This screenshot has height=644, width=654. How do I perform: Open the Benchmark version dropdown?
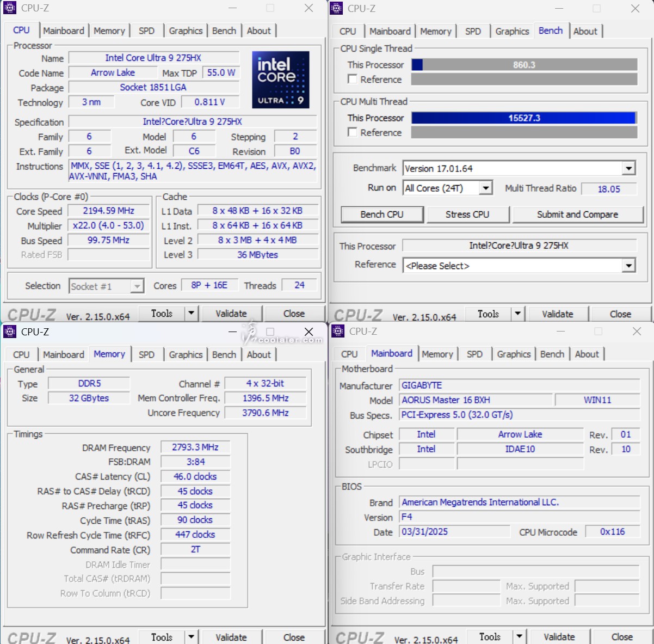click(629, 168)
